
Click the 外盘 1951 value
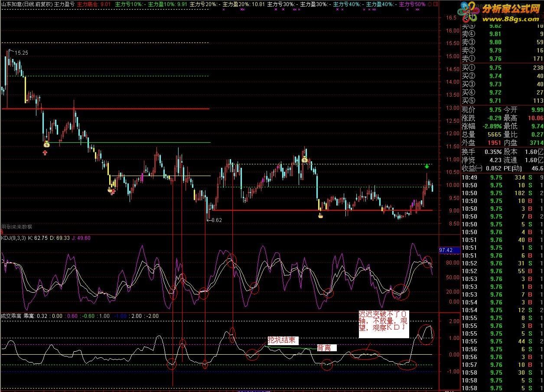pos(494,143)
